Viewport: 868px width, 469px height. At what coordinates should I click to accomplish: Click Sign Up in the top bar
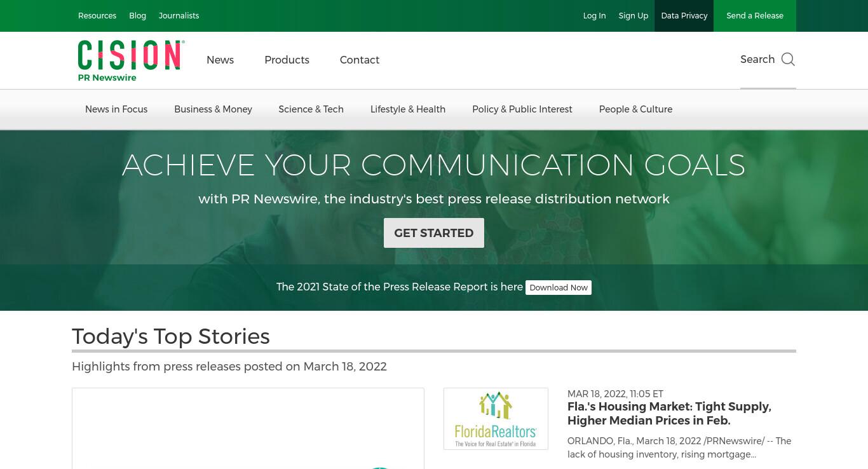pos(634,16)
